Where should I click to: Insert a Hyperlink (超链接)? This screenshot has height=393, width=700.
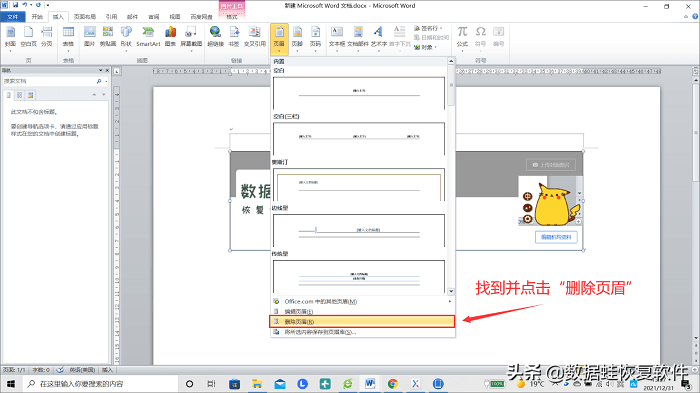point(216,37)
